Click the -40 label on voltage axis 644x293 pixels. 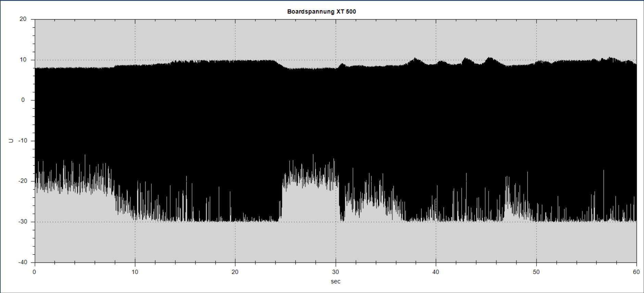click(x=22, y=262)
